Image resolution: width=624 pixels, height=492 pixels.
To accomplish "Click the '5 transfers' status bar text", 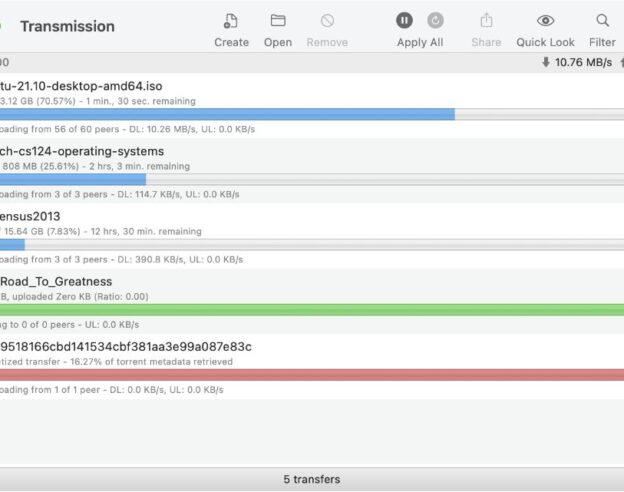I will coord(312,479).
